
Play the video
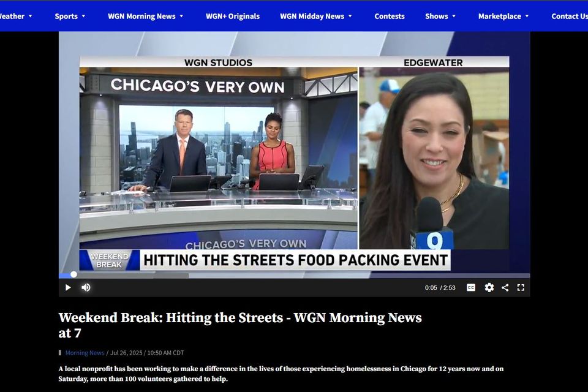point(68,287)
